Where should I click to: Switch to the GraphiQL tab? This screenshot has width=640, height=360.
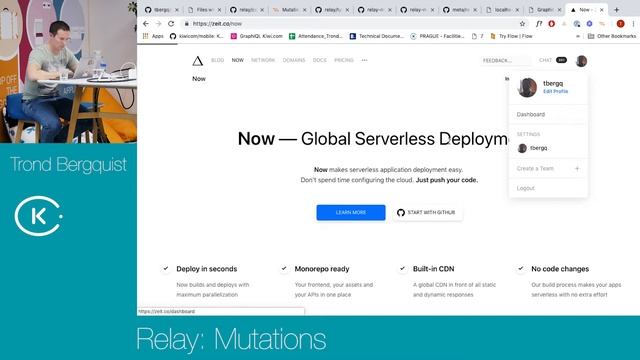(x=545, y=9)
